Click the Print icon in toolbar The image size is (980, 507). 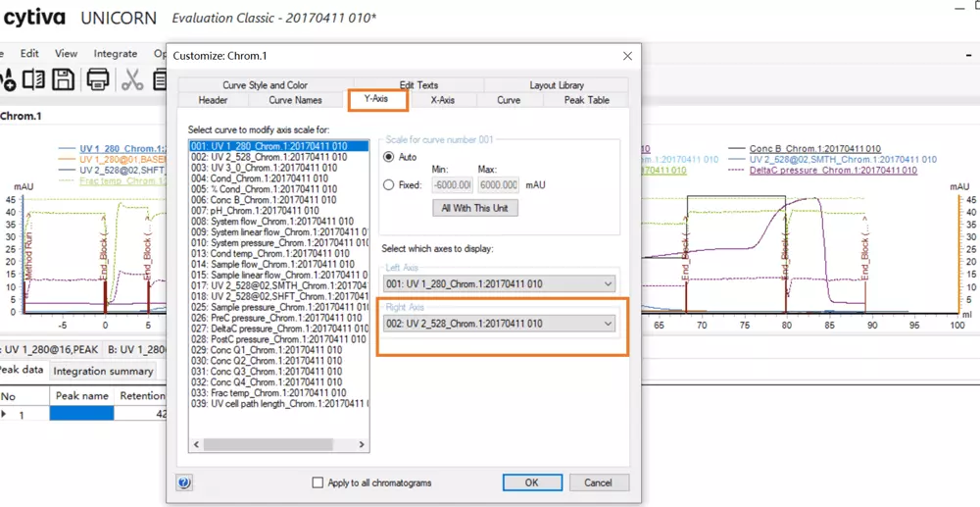tap(98, 79)
